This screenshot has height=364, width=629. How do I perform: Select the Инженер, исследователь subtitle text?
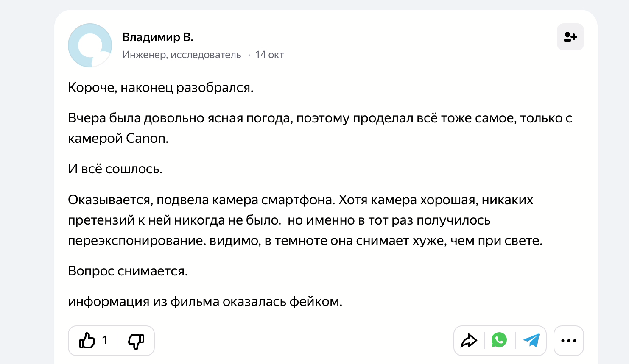(x=182, y=55)
